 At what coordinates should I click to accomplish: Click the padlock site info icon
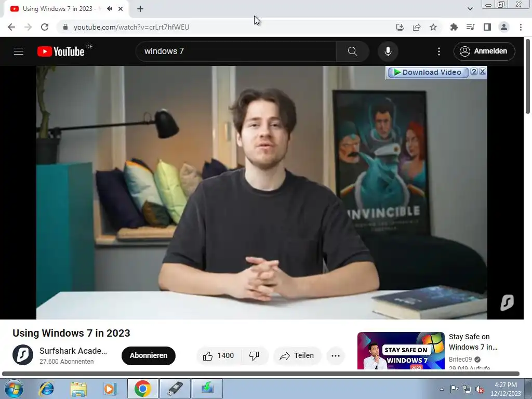[65, 27]
